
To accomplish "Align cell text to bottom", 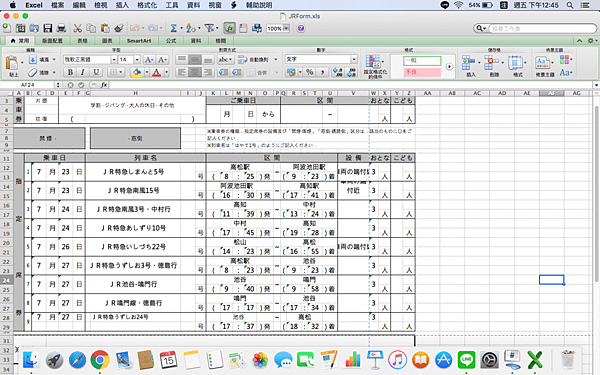I will point(208,59).
